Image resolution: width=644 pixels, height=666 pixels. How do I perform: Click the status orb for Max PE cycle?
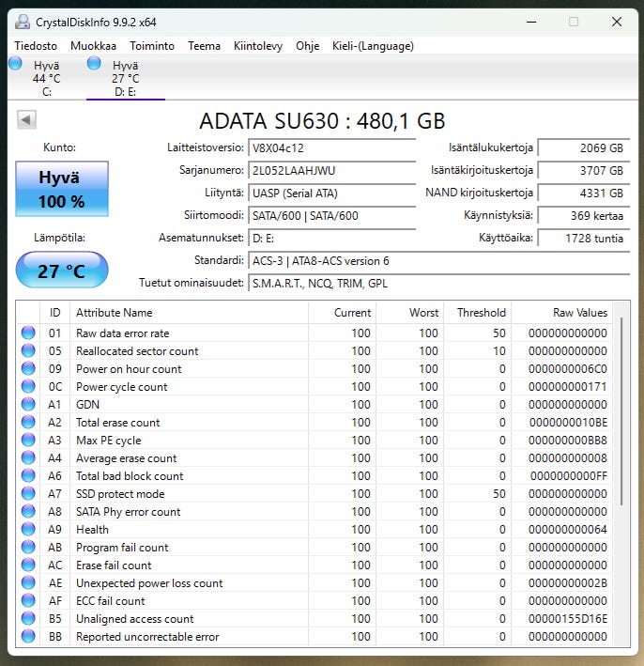(x=28, y=440)
